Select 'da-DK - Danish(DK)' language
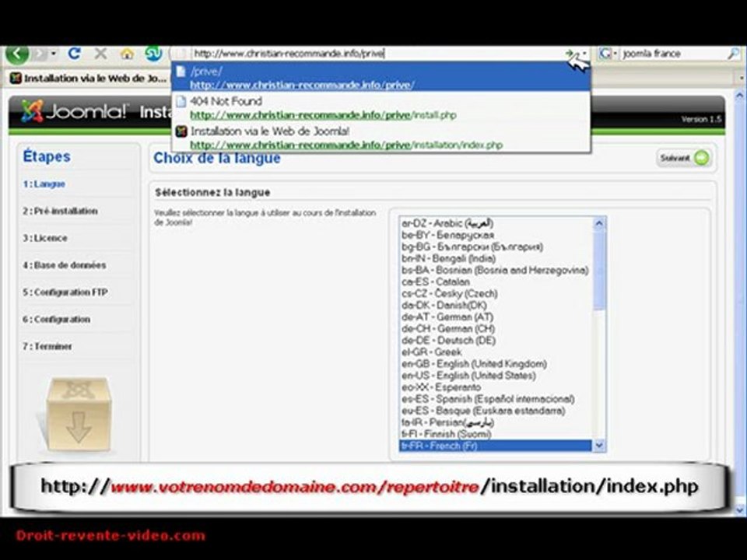This screenshot has width=747, height=560. (496, 305)
